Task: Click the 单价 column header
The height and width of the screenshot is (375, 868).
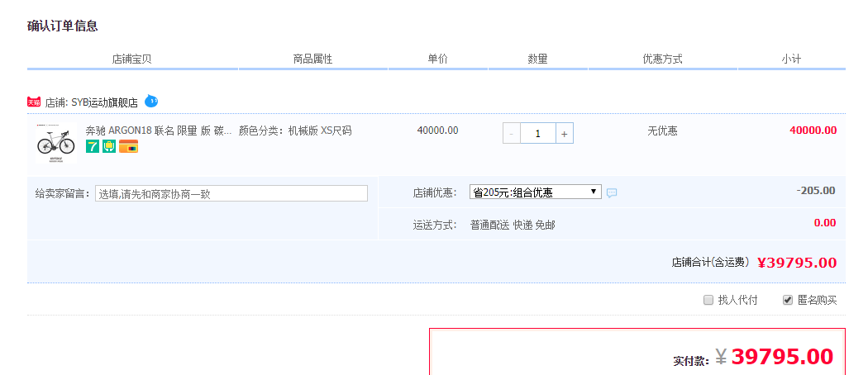Action: 437,59
